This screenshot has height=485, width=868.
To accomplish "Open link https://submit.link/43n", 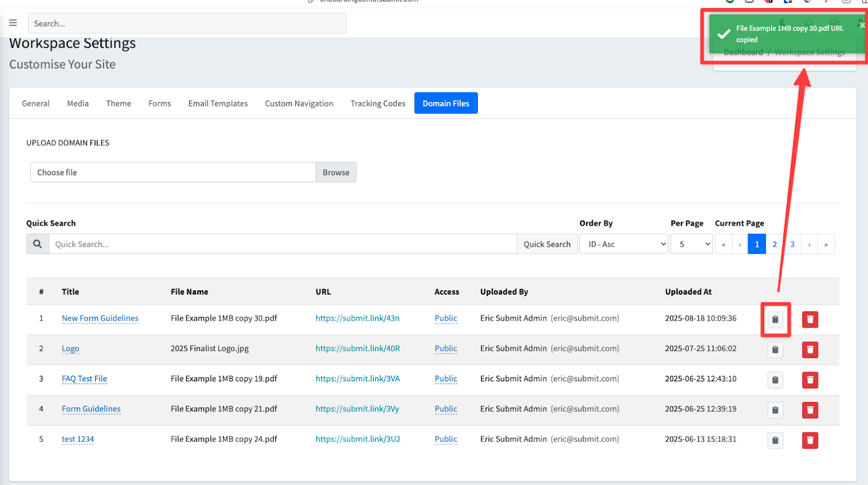I will coord(358,318).
